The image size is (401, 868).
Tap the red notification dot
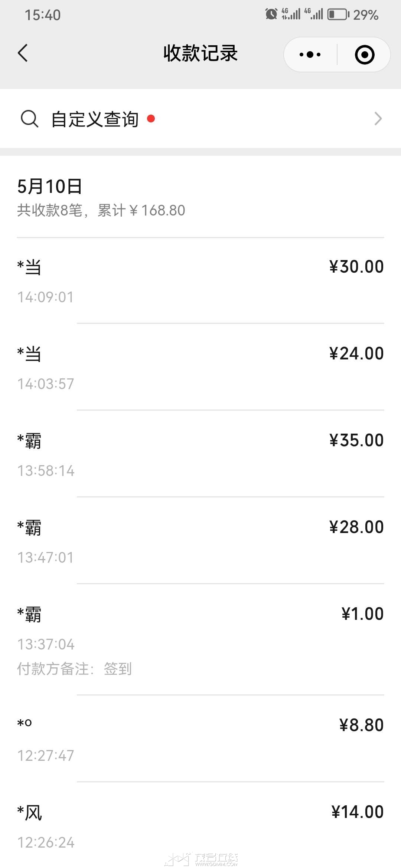pos(151,118)
